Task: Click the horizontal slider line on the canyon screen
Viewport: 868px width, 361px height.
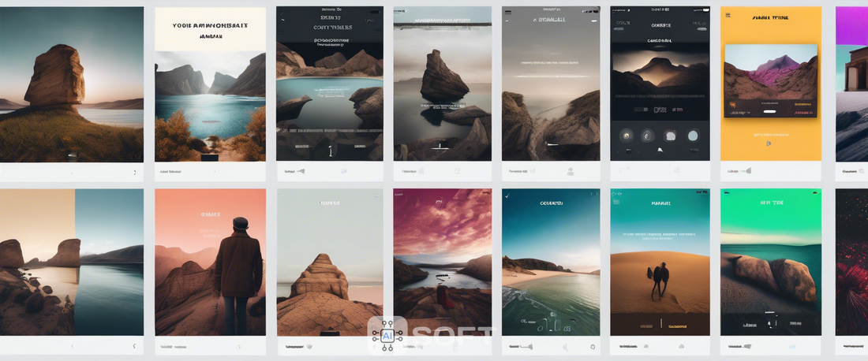Action: 551,76
